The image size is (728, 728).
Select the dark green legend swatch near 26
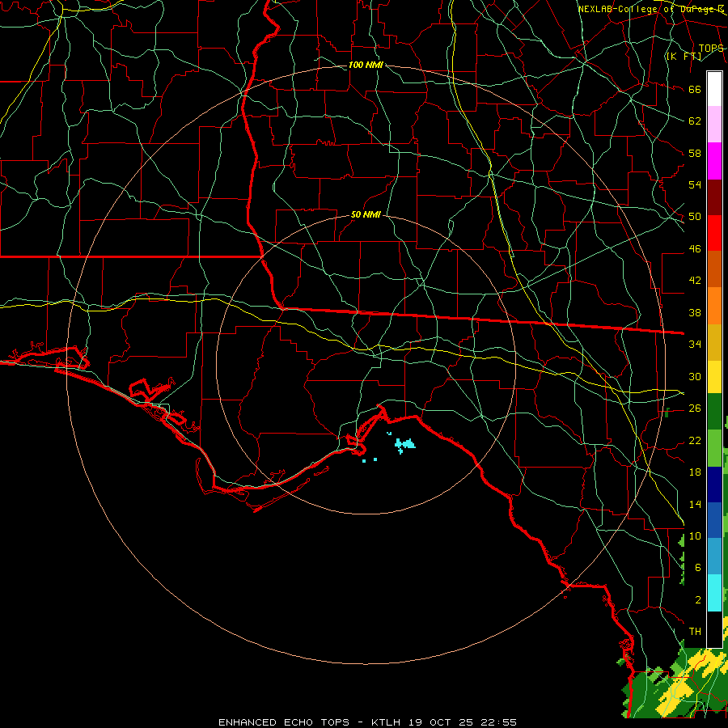tap(714, 412)
